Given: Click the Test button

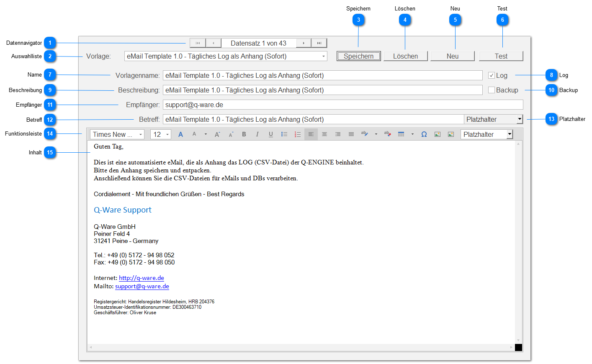Looking at the screenshot, I should click(x=501, y=56).
